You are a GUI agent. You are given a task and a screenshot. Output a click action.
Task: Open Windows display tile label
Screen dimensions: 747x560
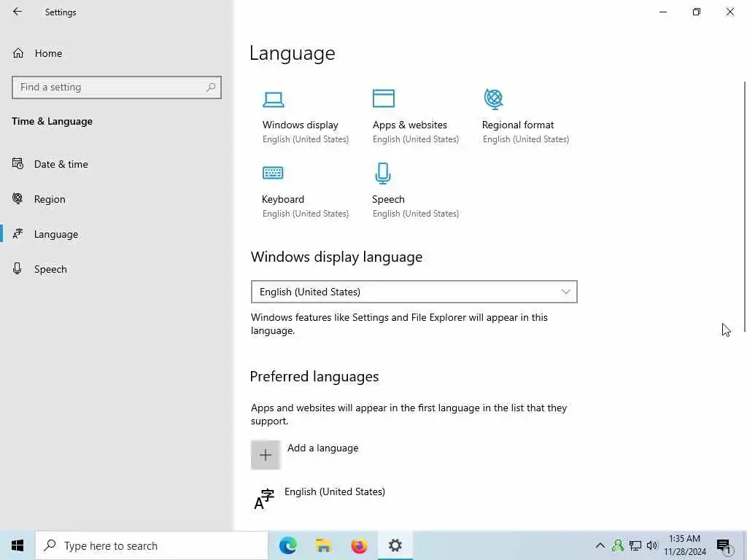point(300,125)
